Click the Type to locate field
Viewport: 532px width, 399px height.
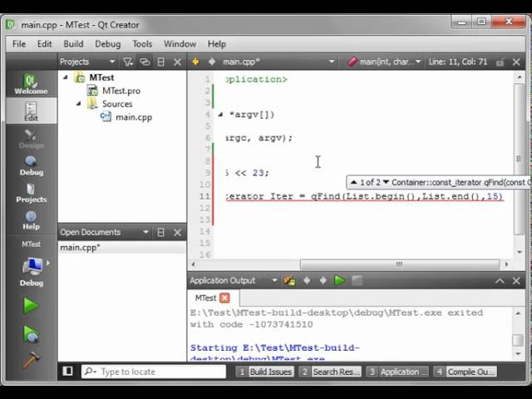tap(153, 372)
